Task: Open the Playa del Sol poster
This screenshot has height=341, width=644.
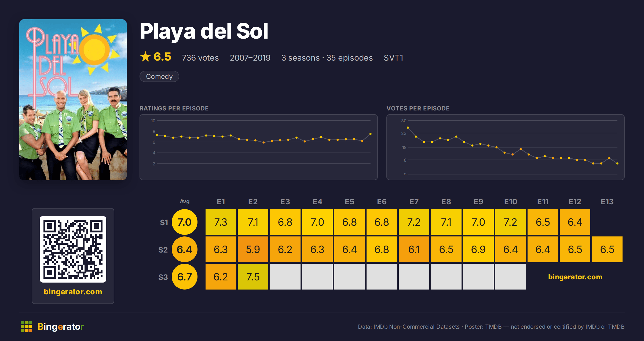Action: click(x=73, y=100)
